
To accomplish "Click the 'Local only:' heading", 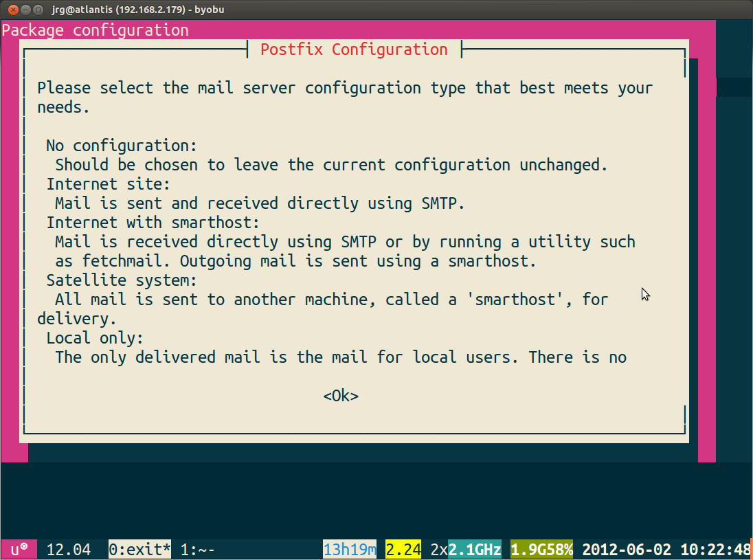I will (x=95, y=337).
